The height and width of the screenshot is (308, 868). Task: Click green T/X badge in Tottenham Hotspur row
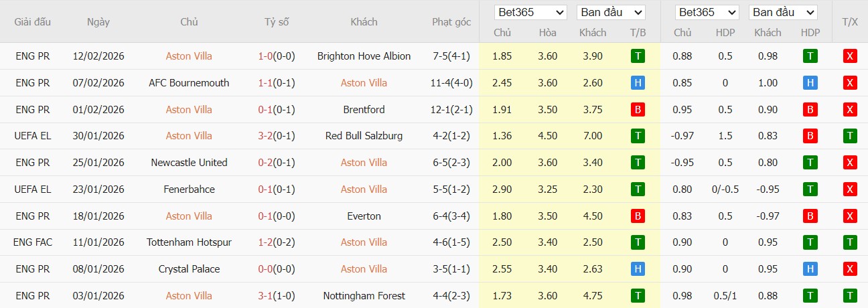850,242
